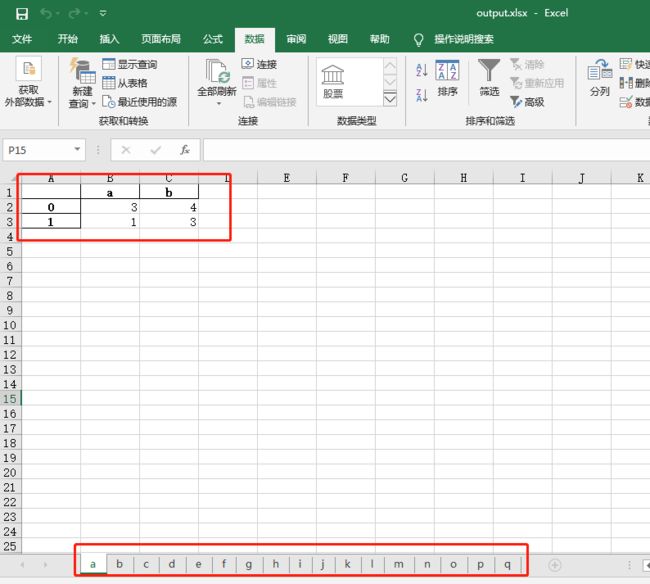
Task: Switch to sheet tab m
Action: pos(399,564)
